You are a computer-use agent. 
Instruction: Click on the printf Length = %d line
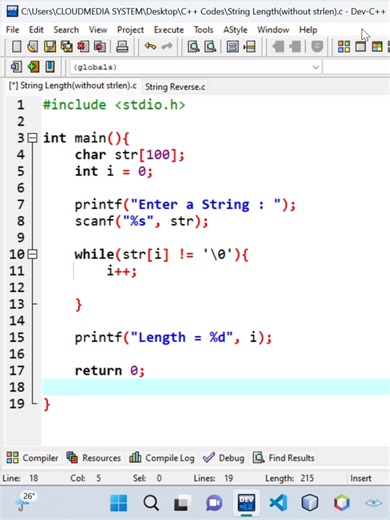[x=173, y=337]
